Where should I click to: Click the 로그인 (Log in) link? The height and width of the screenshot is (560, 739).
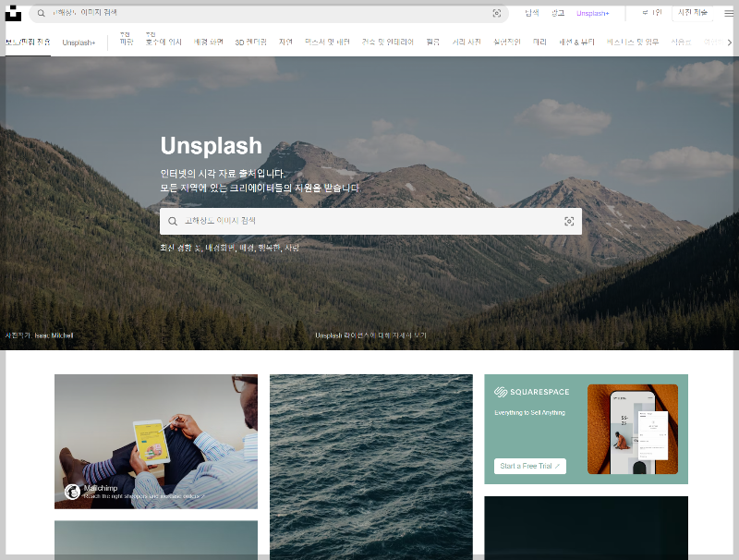pos(652,13)
